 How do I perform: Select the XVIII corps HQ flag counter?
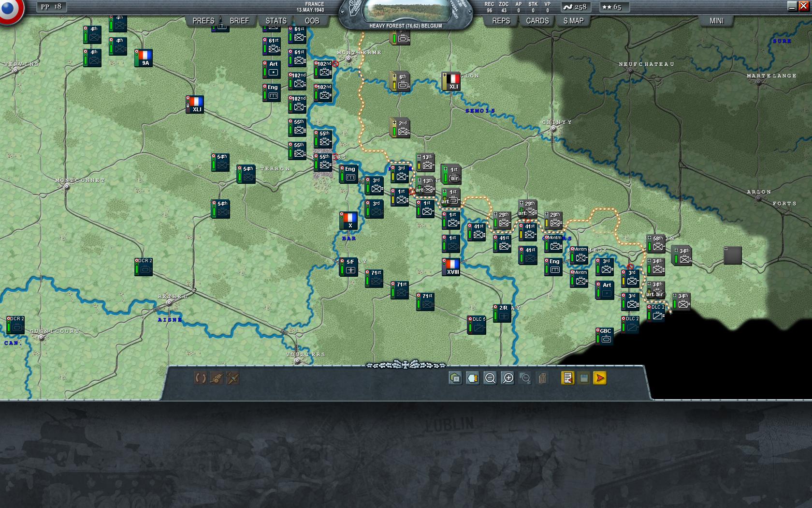(x=452, y=267)
